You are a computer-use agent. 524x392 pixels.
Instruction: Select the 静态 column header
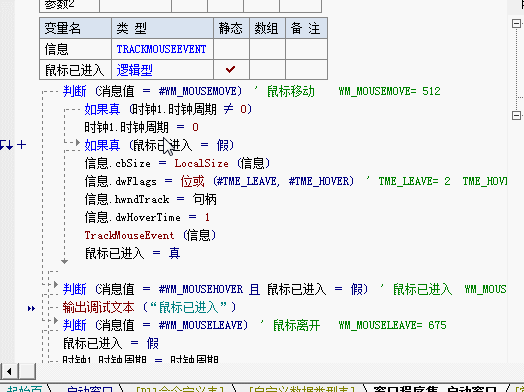click(231, 28)
